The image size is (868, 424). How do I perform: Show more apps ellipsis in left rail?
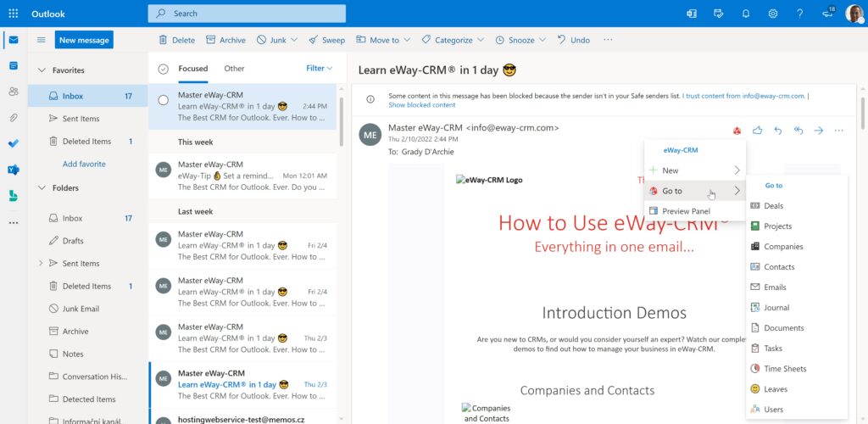click(x=14, y=222)
